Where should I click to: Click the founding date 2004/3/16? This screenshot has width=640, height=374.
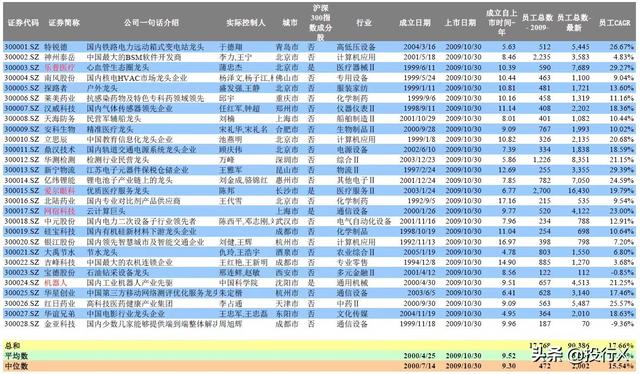(420, 47)
